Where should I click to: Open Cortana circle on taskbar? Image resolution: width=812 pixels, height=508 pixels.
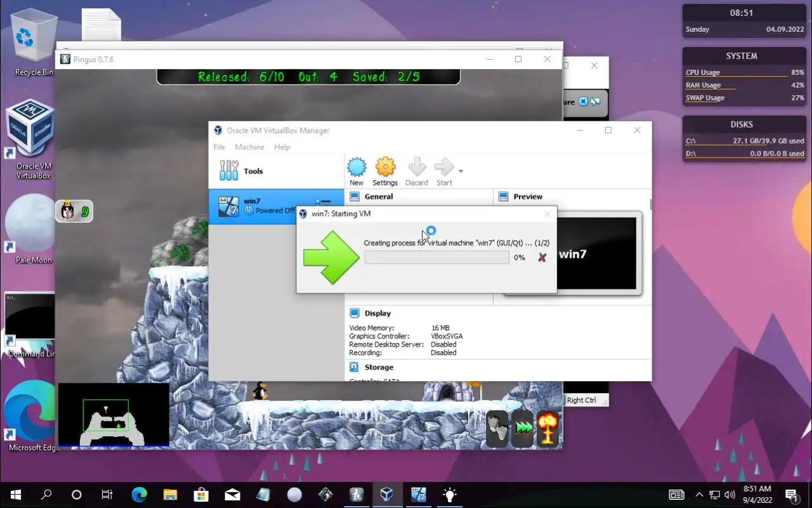pyautogui.click(x=77, y=495)
